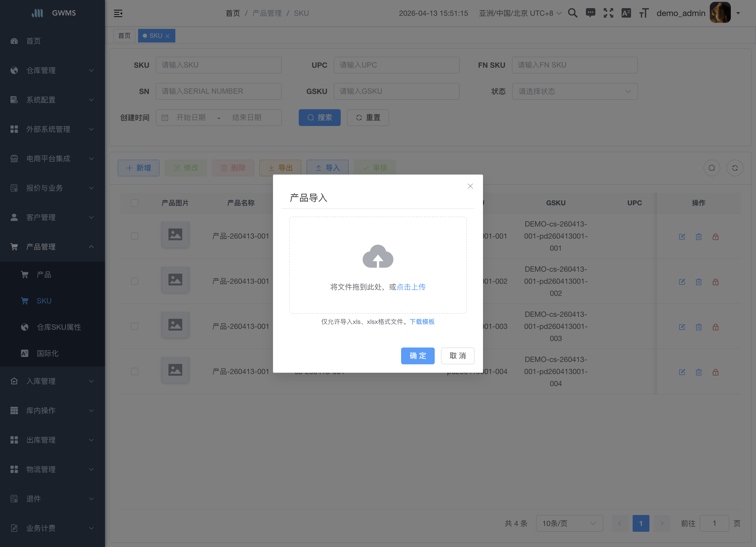Open the 国际化 submenu item
Screen dimensions: 756x547
pos(52,353)
